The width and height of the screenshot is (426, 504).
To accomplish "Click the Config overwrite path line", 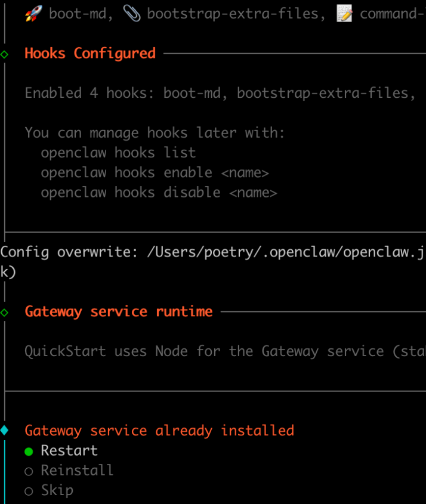I will pyautogui.click(x=213, y=252).
